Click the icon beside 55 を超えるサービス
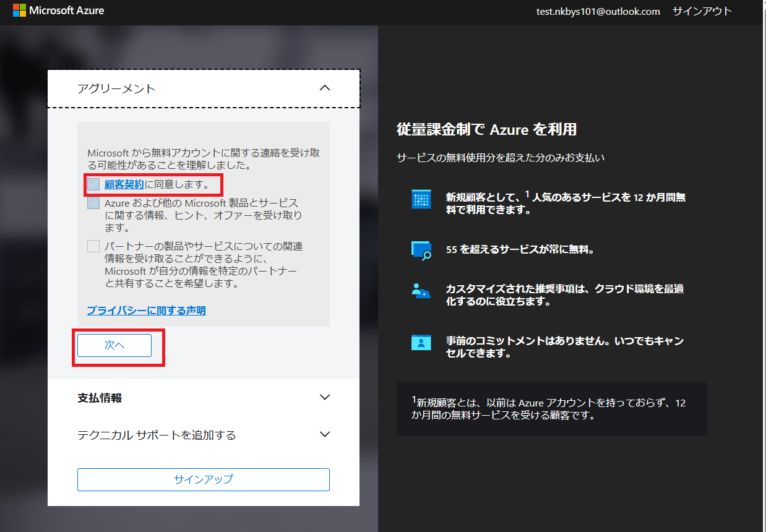 [x=421, y=251]
